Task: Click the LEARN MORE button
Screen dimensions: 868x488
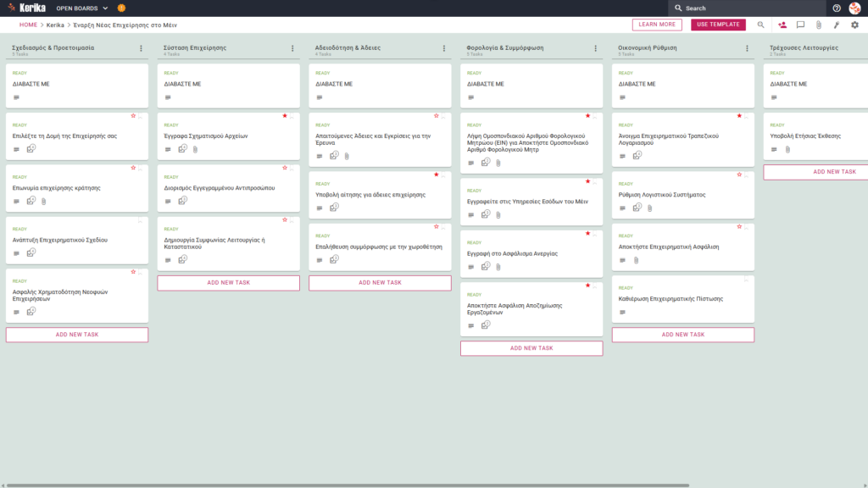Action: (657, 25)
